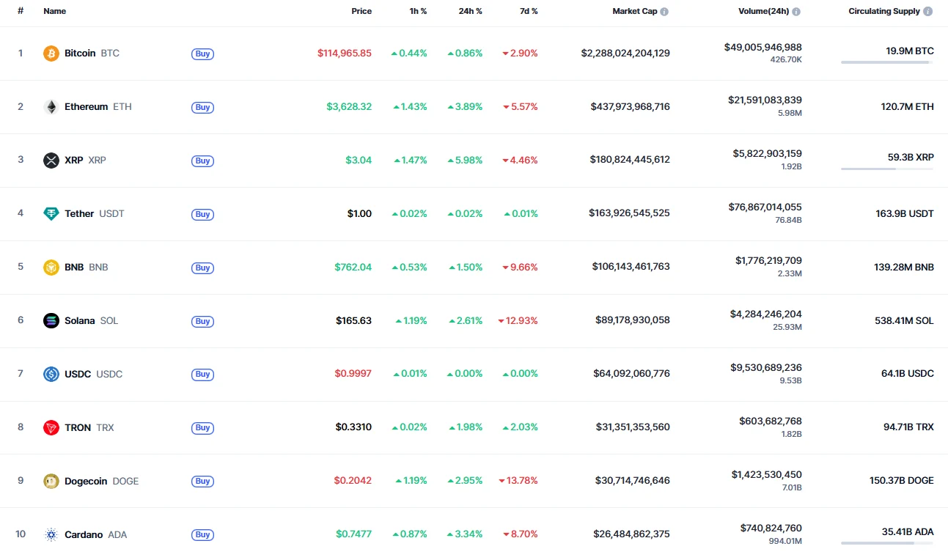Sort by the 7d % column header

pos(529,12)
